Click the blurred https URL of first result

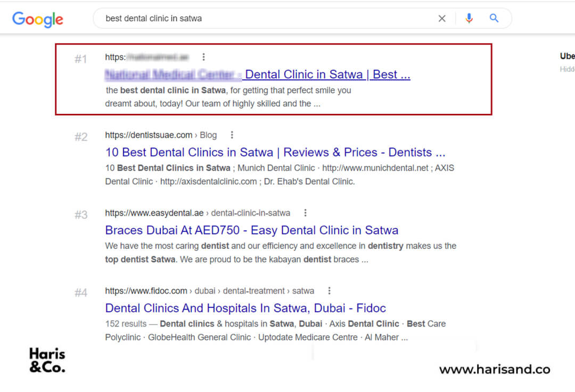pyautogui.click(x=147, y=57)
